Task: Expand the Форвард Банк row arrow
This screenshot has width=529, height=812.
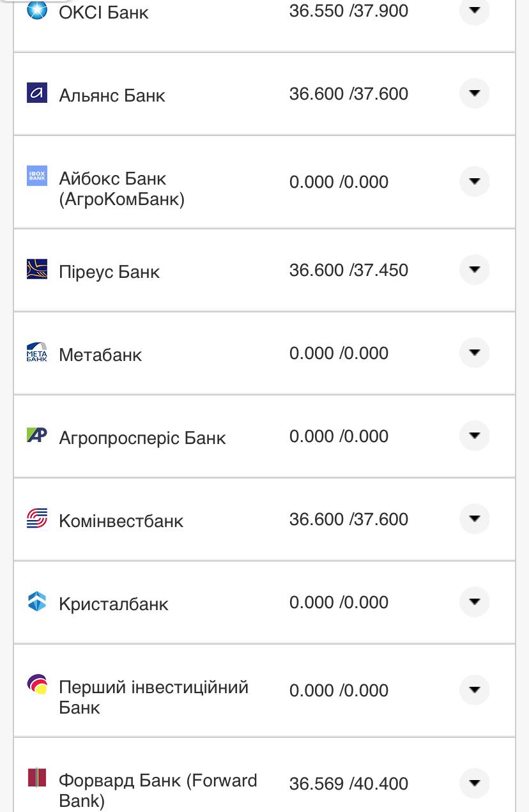Action: [x=474, y=783]
